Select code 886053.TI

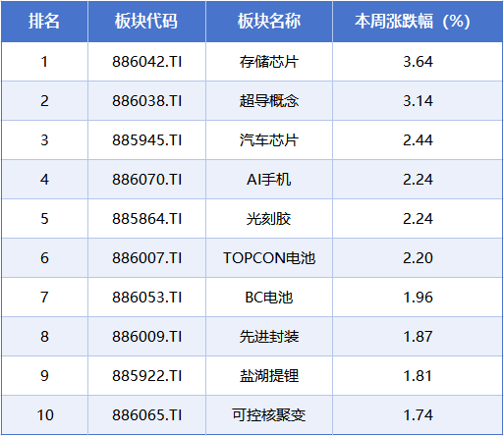[147, 298]
